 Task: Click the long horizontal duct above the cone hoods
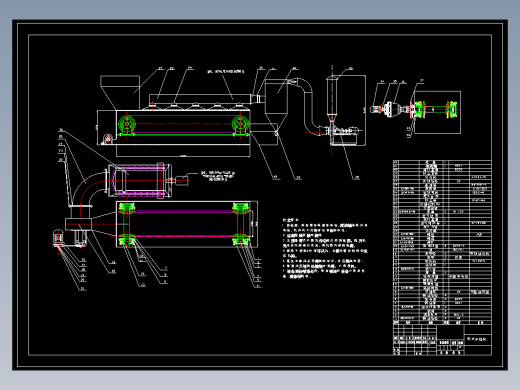(x=200, y=99)
